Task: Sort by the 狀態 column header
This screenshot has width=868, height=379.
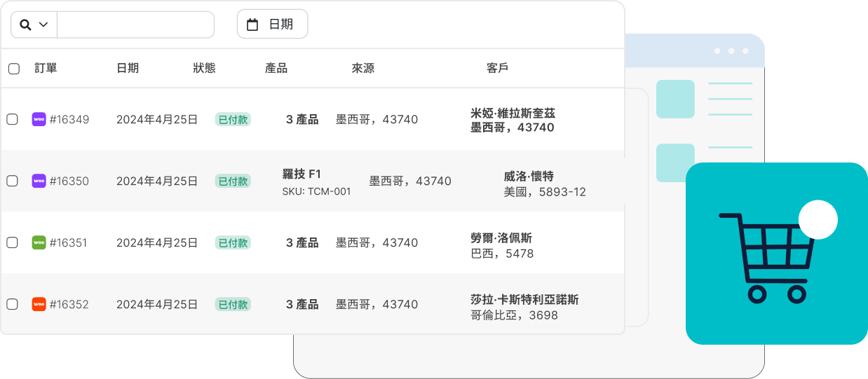Action: (205, 68)
